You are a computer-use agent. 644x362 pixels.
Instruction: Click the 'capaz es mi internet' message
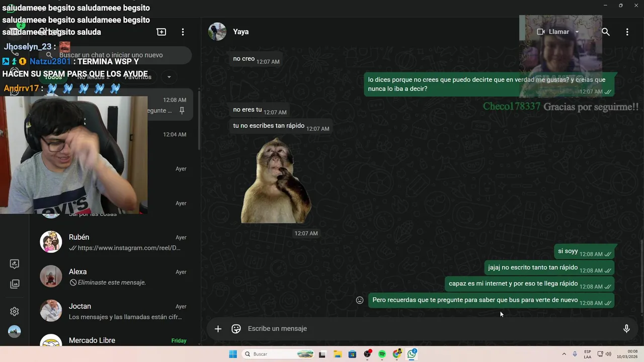[x=529, y=284]
